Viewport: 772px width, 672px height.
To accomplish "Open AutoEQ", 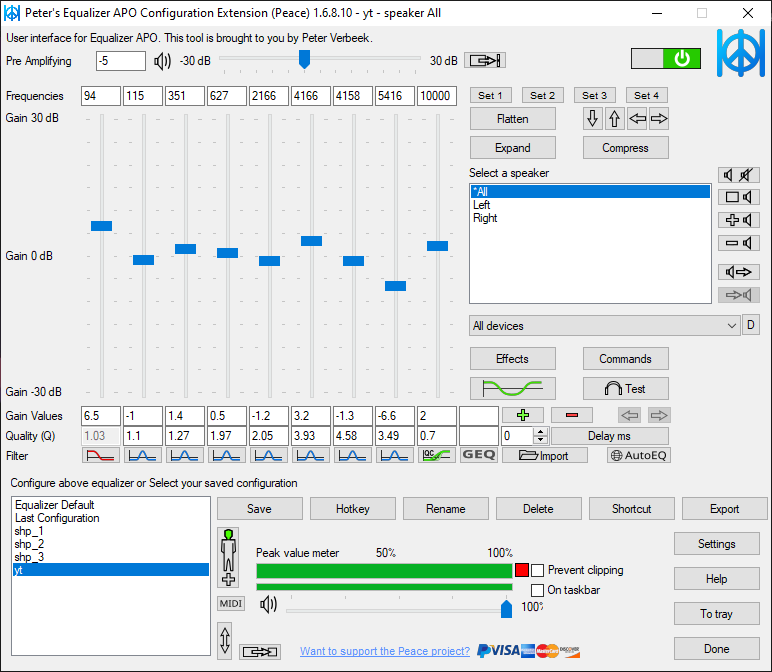I will point(639,455).
